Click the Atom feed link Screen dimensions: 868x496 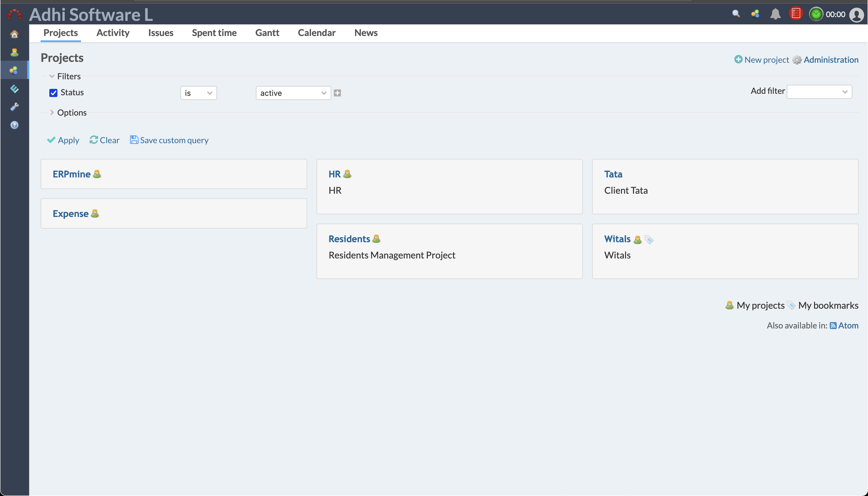click(848, 325)
